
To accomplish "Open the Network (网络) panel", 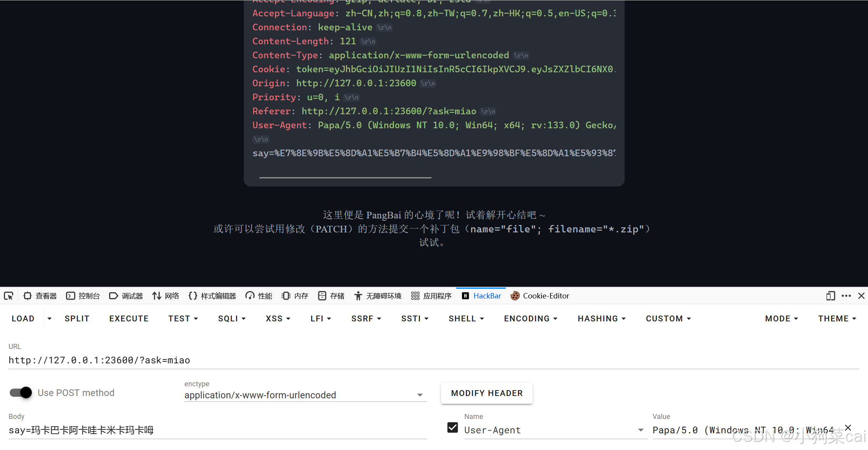I will click(166, 296).
